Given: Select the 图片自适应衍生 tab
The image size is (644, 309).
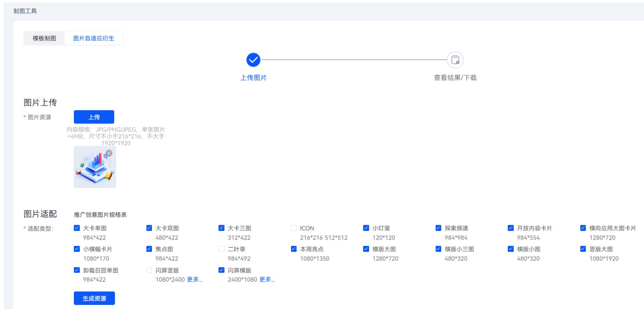Looking at the screenshot, I should pos(94,38).
